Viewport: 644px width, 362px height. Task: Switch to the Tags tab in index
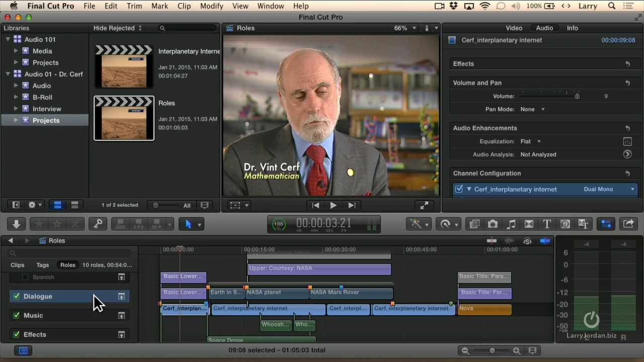click(42, 265)
